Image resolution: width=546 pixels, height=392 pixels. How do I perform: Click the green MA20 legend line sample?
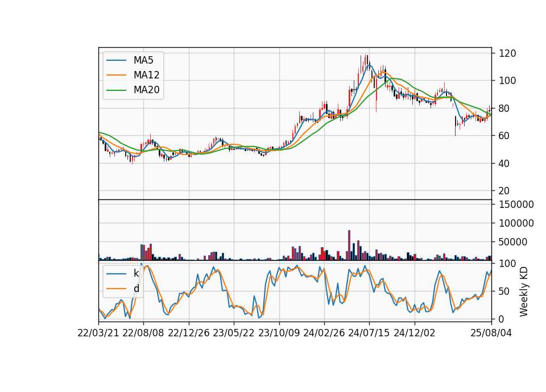tap(116, 90)
